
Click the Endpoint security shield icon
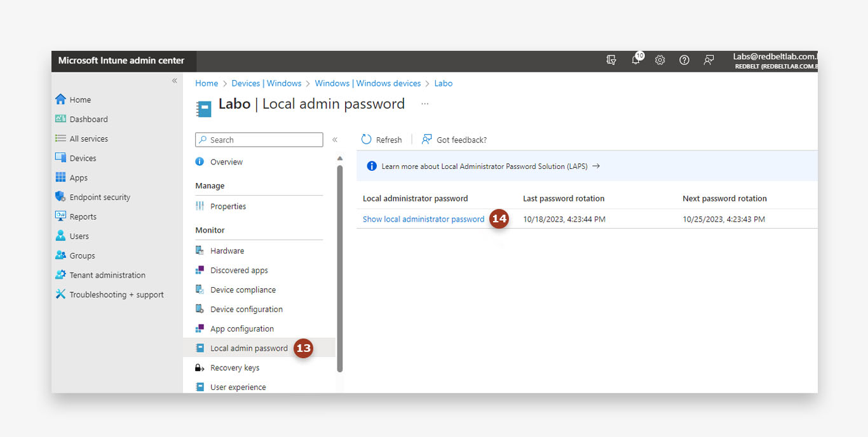coord(60,197)
